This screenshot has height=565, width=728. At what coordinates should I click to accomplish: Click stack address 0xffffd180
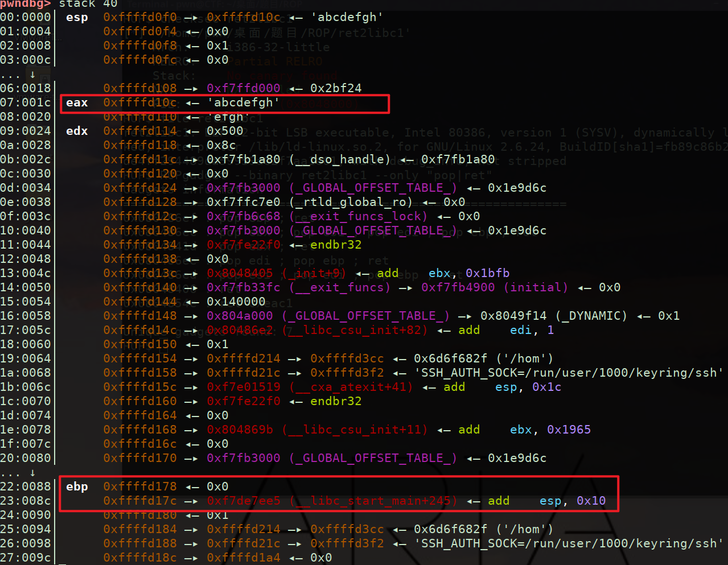pos(140,515)
